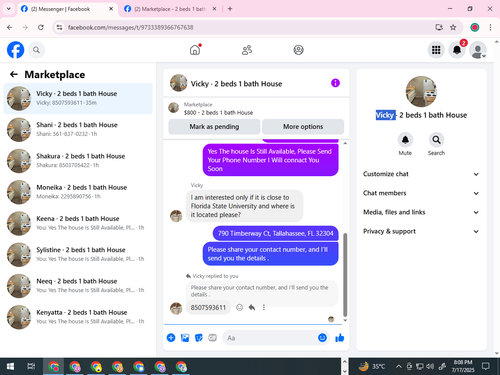
Task: Click the More options button
Action: pyautogui.click(x=303, y=127)
